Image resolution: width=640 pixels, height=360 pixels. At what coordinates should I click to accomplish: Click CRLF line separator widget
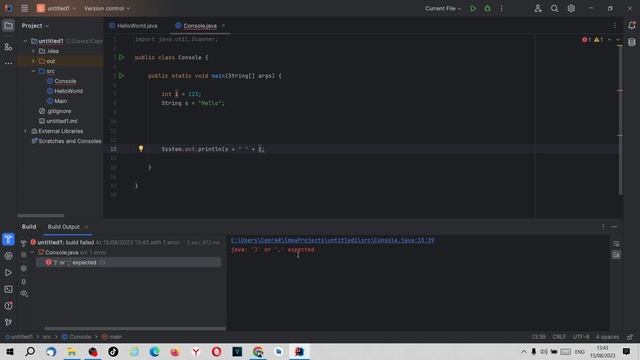(x=559, y=337)
